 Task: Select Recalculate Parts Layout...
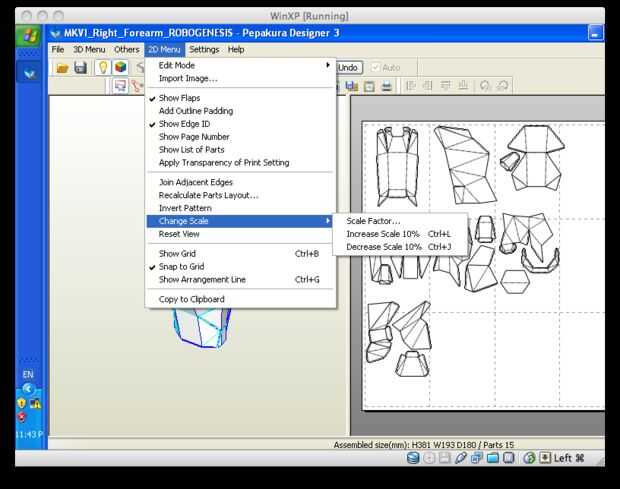[241, 195]
